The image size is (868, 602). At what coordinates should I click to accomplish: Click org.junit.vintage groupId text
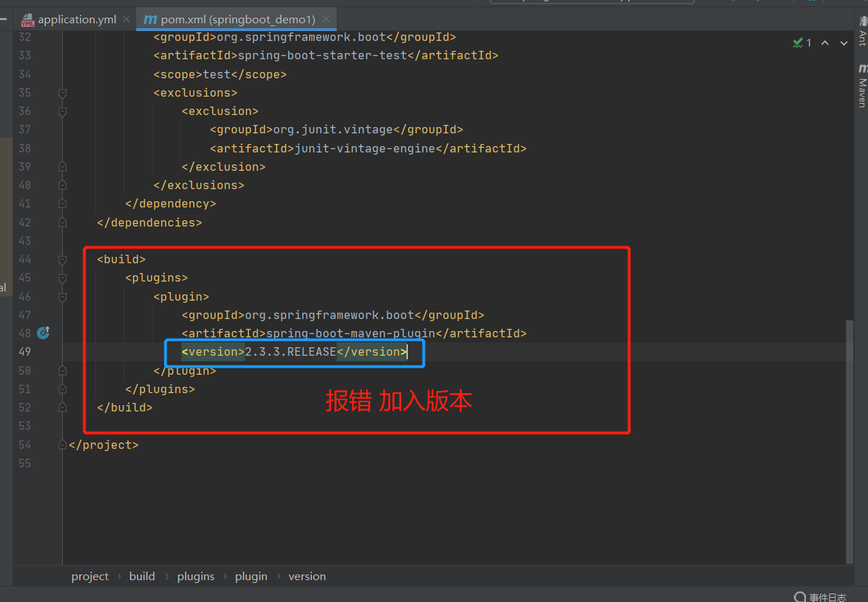tap(332, 130)
